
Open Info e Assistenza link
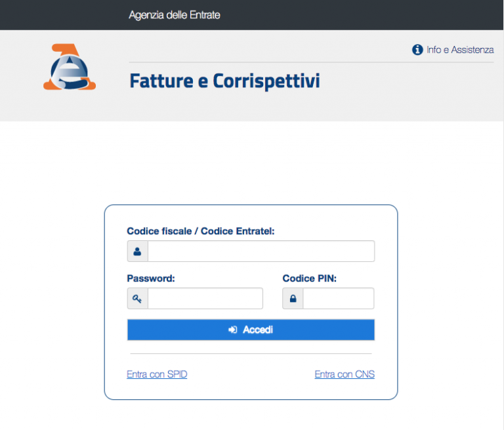tap(460, 50)
